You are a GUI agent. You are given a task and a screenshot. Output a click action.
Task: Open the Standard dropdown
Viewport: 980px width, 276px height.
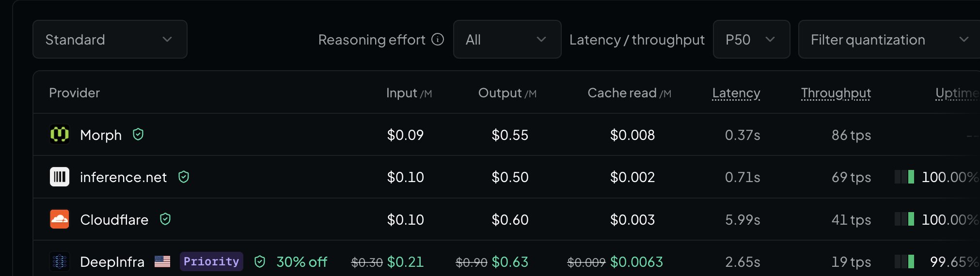(x=110, y=39)
